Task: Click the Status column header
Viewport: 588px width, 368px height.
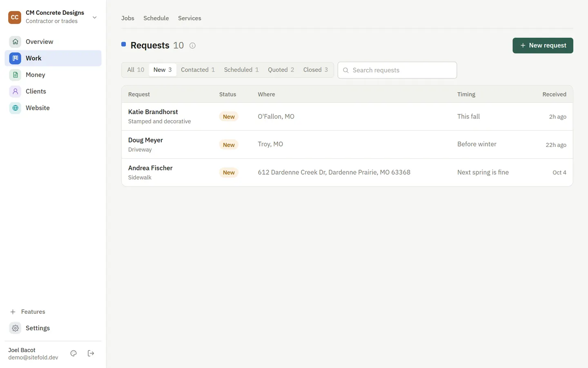Action: pyautogui.click(x=227, y=94)
